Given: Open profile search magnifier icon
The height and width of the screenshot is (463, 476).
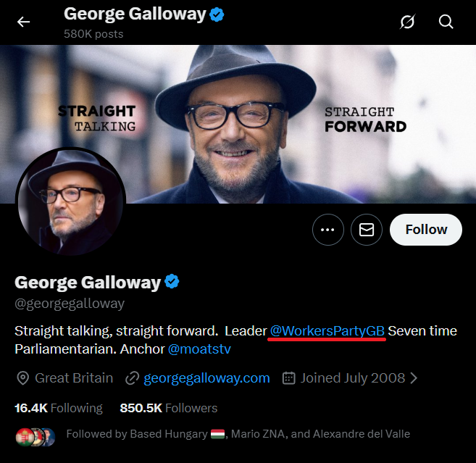Looking at the screenshot, I should tap(446, 22).
